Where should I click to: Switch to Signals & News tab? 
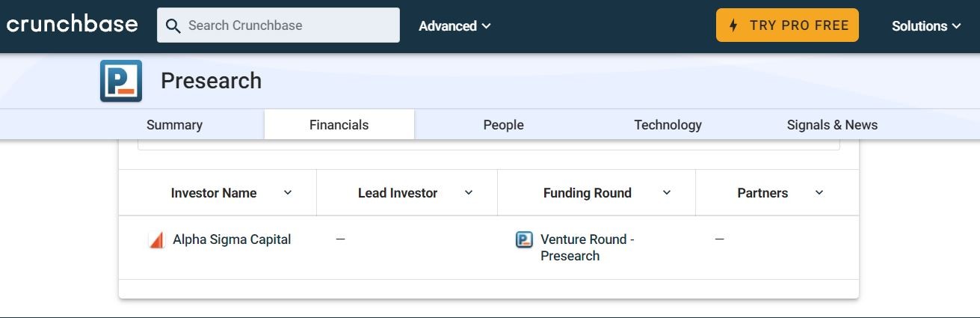tap(832, 125)
